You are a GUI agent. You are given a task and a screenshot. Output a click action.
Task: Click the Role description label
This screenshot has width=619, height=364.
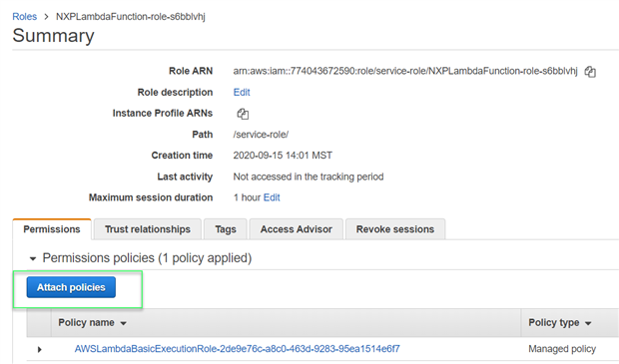(x=175, y=93)
